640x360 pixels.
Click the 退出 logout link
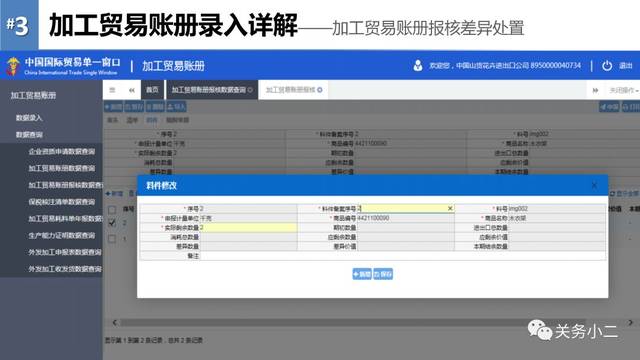pos(625,65)
